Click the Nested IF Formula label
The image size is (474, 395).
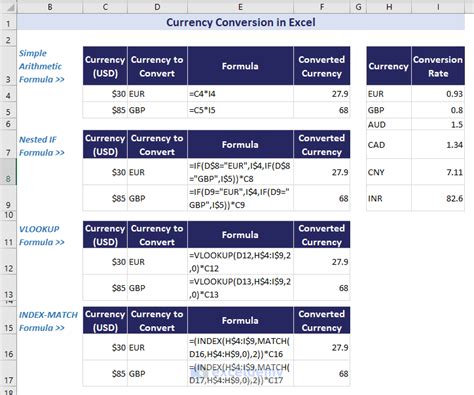(42, 146)
